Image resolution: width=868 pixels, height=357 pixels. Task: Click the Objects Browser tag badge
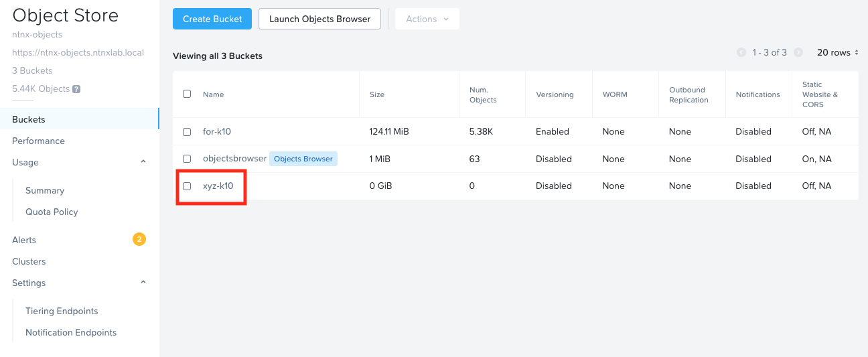[303, 159]
